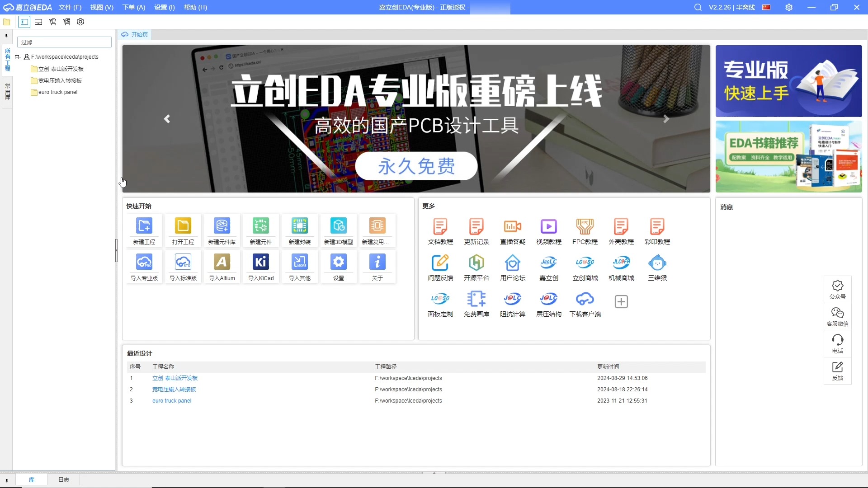Open 设置 in Quick Start

(x=339, y=262)
